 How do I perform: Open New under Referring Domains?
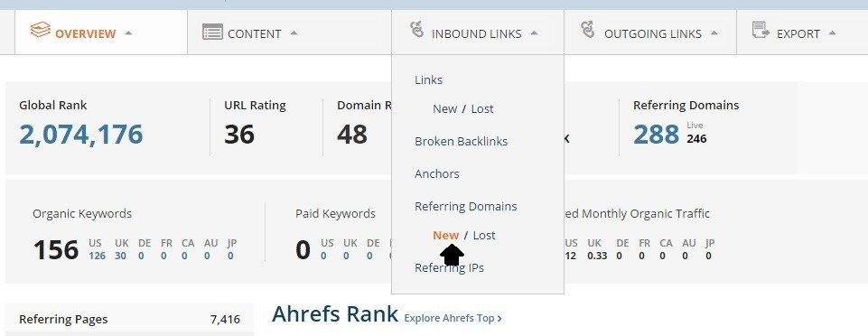445,235
